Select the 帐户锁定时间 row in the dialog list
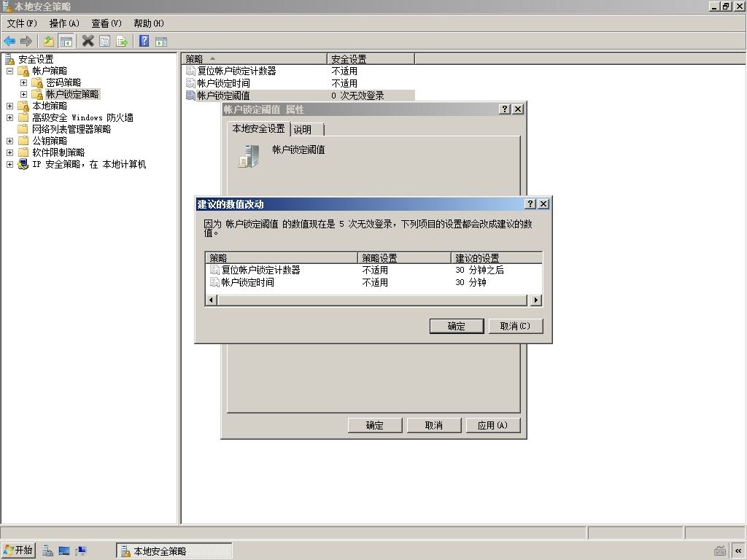The height and width of the screenshot is (560, 747). [x=373, y=282]
